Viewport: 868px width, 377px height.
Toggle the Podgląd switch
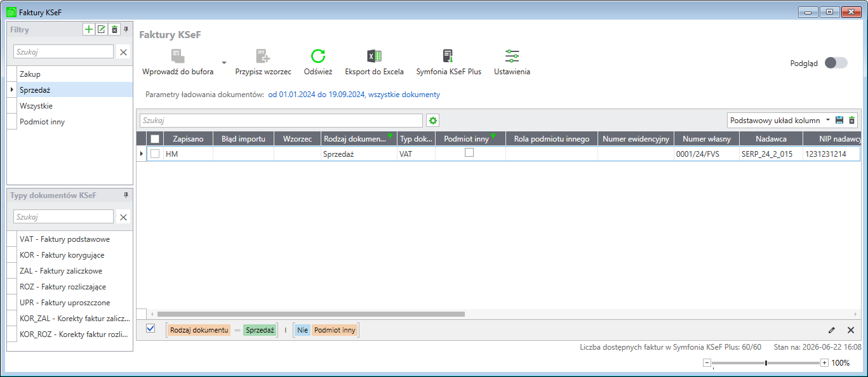coord(836,63)
